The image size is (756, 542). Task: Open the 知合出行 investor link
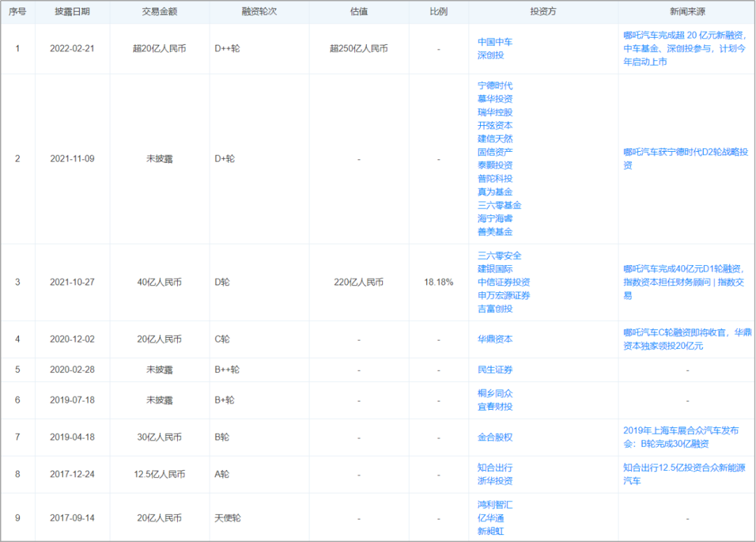(495, 467)
